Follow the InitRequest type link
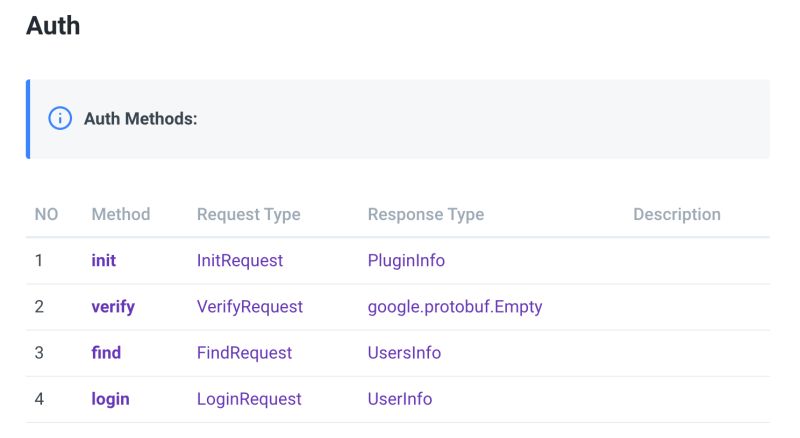The height and width of the screenshot is (438, 800). coord(240,261)
